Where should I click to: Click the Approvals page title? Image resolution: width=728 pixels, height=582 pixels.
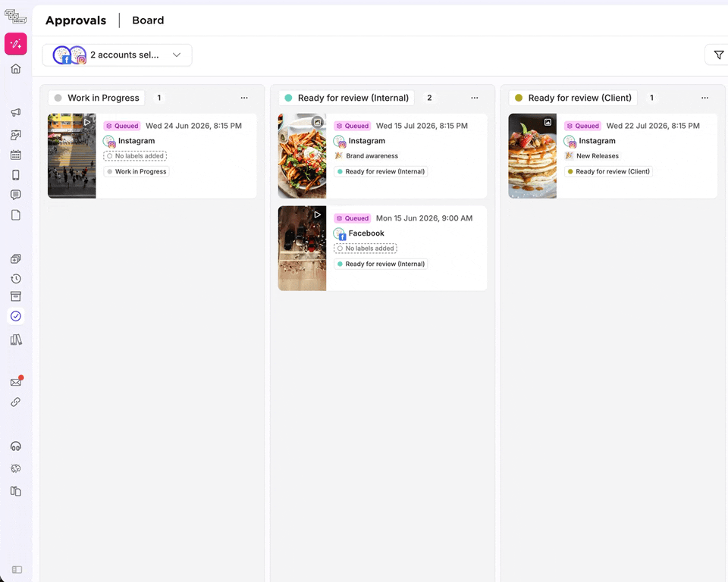(76, 20)
